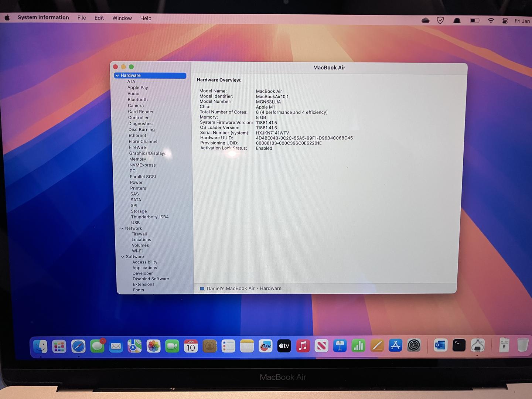
Task: Open News app in Dock
Action: (321, 346)
